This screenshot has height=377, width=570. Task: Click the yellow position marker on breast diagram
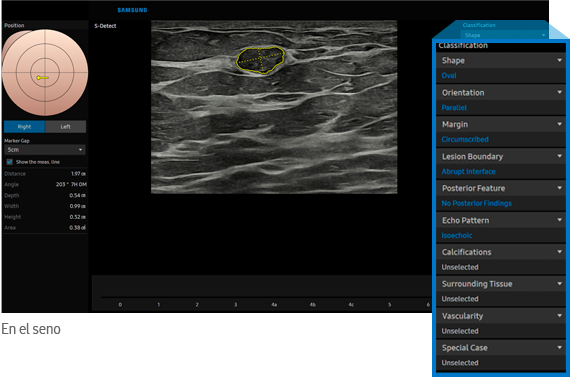coord(43,77)
